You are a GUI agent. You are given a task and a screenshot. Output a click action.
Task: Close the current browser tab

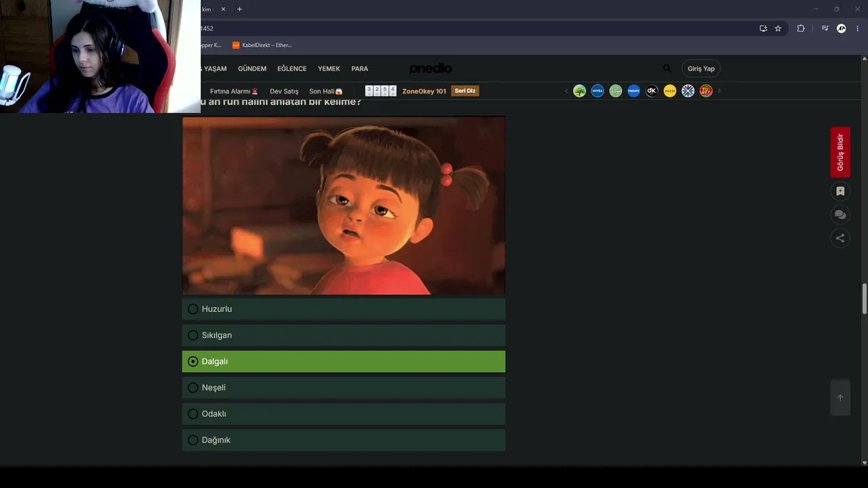click(223, 9)
